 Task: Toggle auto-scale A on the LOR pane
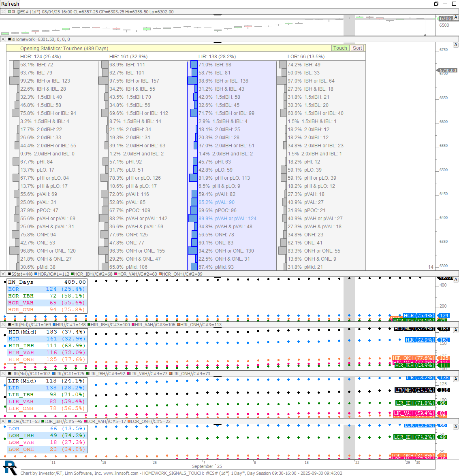pyautogui.click(x=456, y=427)
